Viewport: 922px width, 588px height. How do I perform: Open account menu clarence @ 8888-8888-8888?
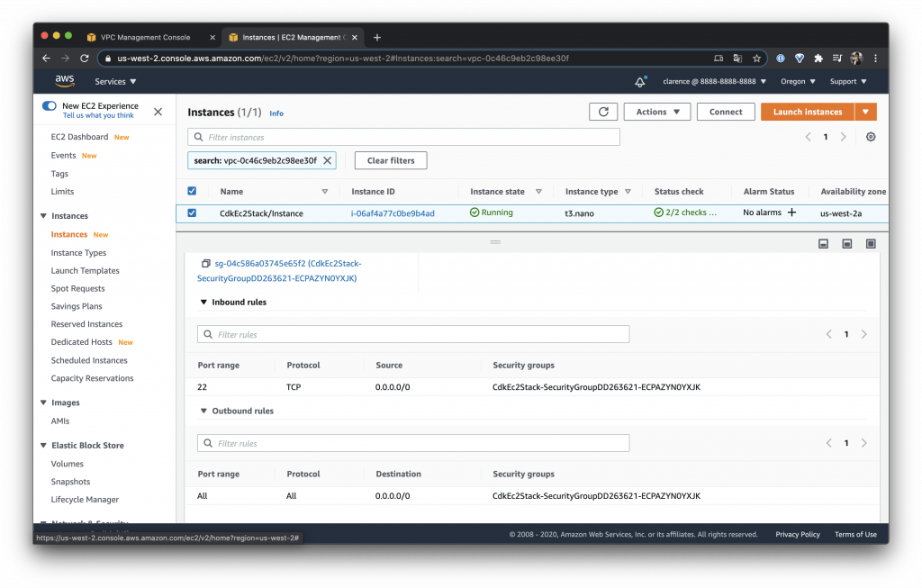[x=714, y=82]
